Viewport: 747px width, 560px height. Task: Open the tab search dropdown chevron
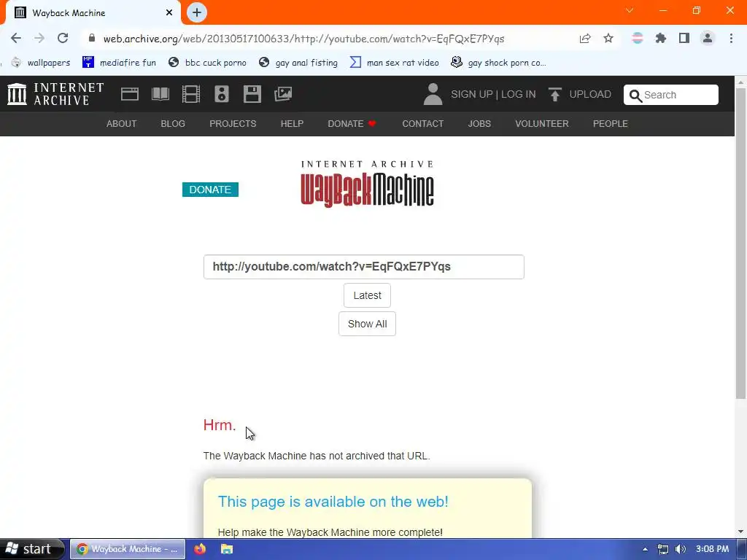pyautogui.click(x=630, y=10)
